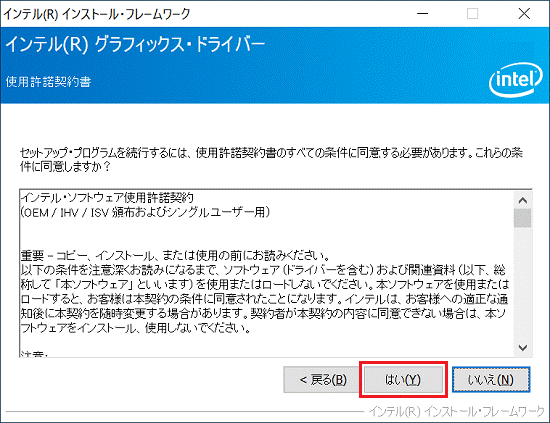550x423 pixels.
Task: Click the line (OEM / IHV / ISV 頒布およびシングルユーザー用)
Action: [x=145, y=212]
